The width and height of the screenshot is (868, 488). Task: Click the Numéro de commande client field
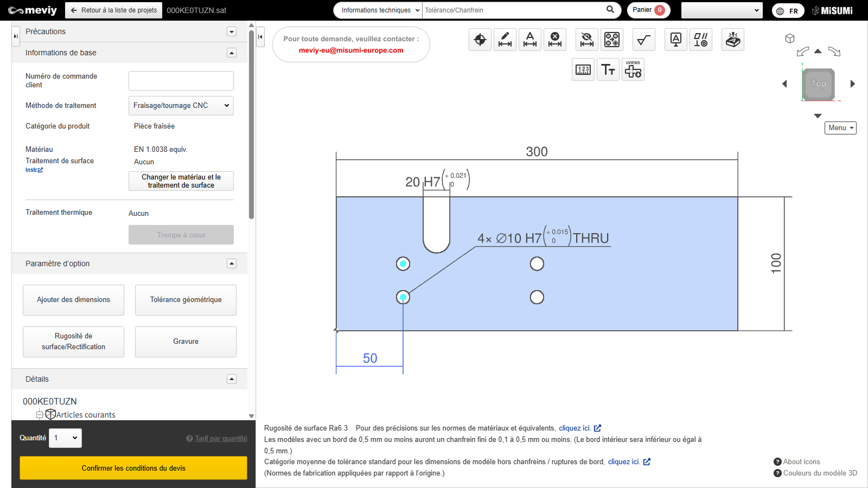[x=181, y=81]
